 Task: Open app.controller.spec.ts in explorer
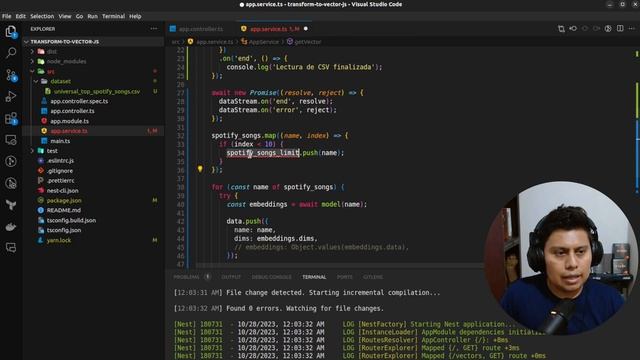click(x=79, y=101)
